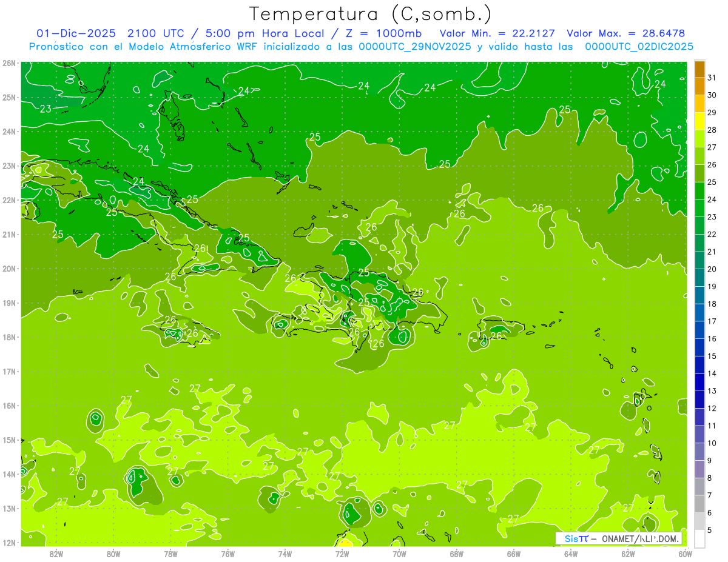728x562 pixels.
Task: Click the 60W longitude axis label
Action: click(x=685, y=554)
